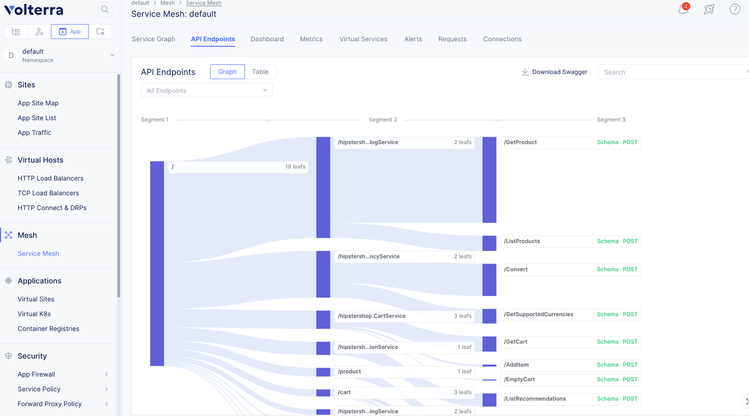Select the shared user icon tab
This screenshot has width=749, height=416.
39,32
